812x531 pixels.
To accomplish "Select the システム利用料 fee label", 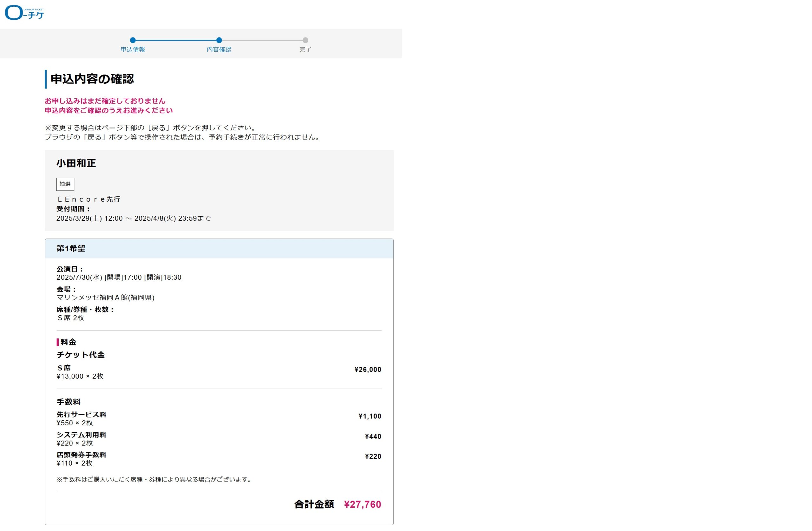I will pyautogui.click(x=81, y=435).
